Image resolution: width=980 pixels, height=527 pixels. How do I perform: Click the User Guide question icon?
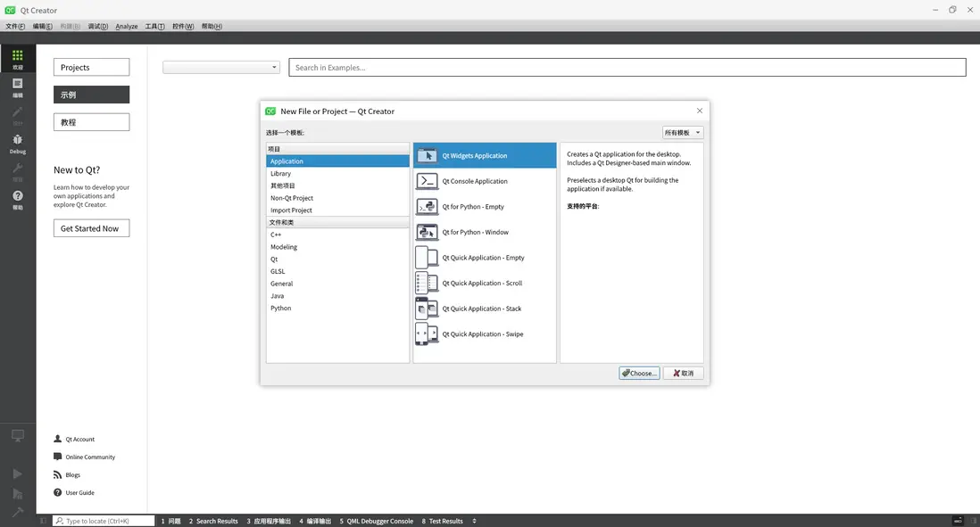tap(57, 492)
